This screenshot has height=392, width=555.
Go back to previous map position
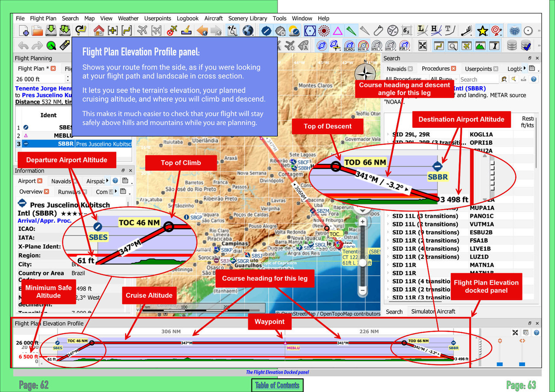[x=202, y=30]
